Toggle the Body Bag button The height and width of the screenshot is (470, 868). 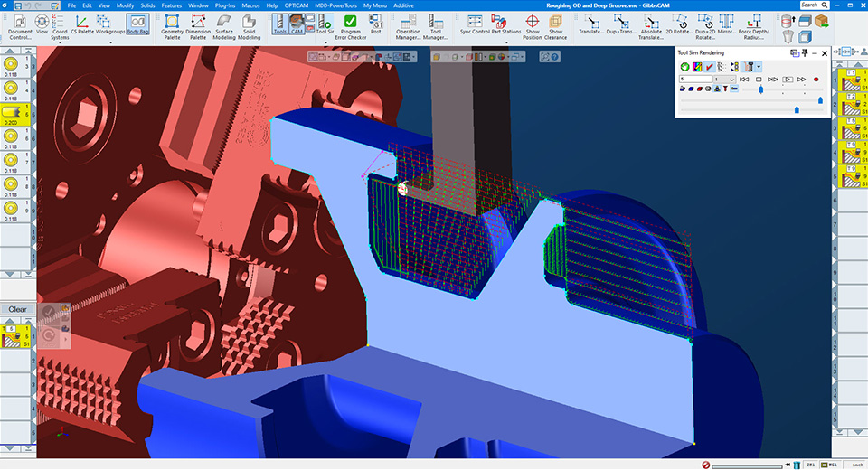point(138,23)
